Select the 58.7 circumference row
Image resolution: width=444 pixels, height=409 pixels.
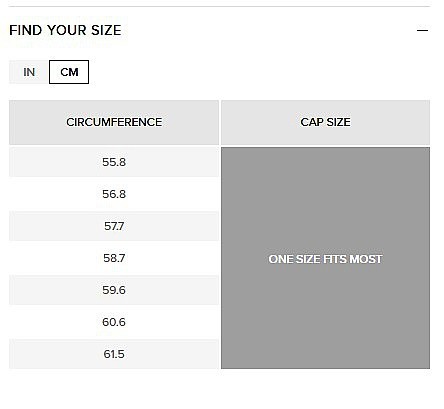(x=114, y=258)
